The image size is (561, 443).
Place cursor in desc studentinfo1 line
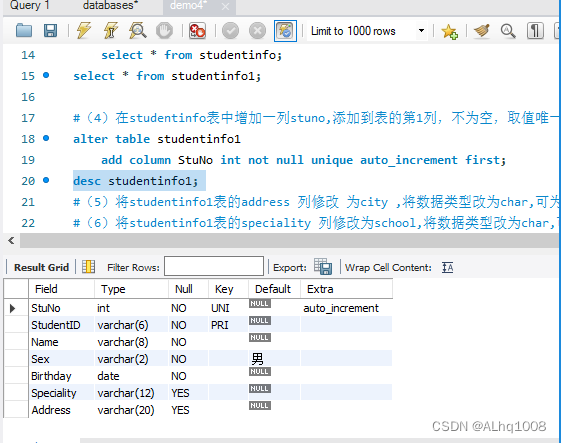(x=136, y=181)
